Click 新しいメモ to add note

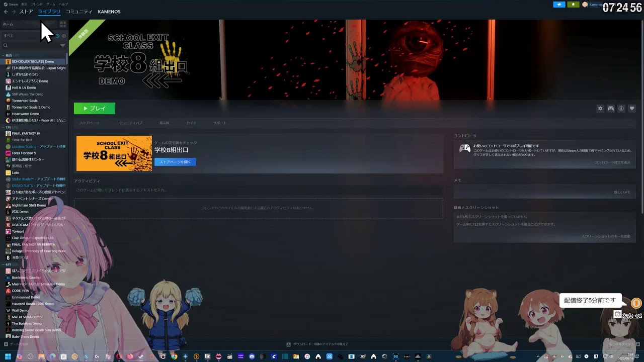tap(622, 192)
